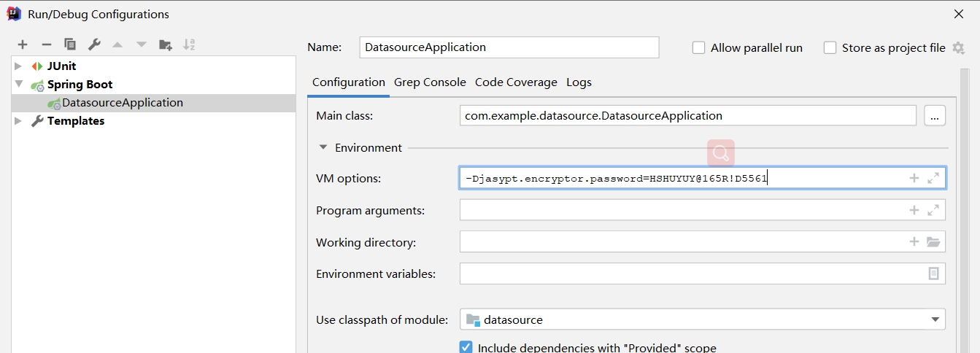Expand the VM options field editor
The image size is (980, 353).
pos(933,178)
